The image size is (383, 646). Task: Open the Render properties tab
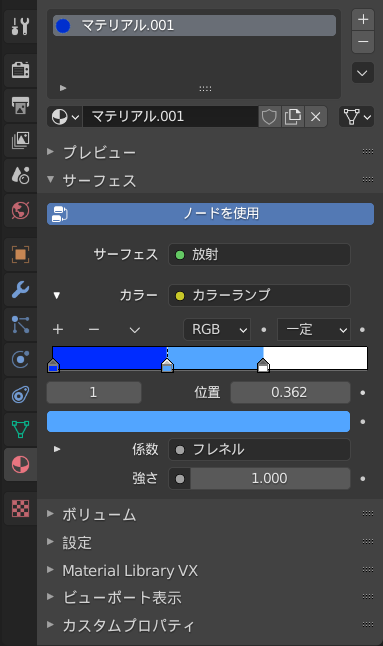pos(20,70)
